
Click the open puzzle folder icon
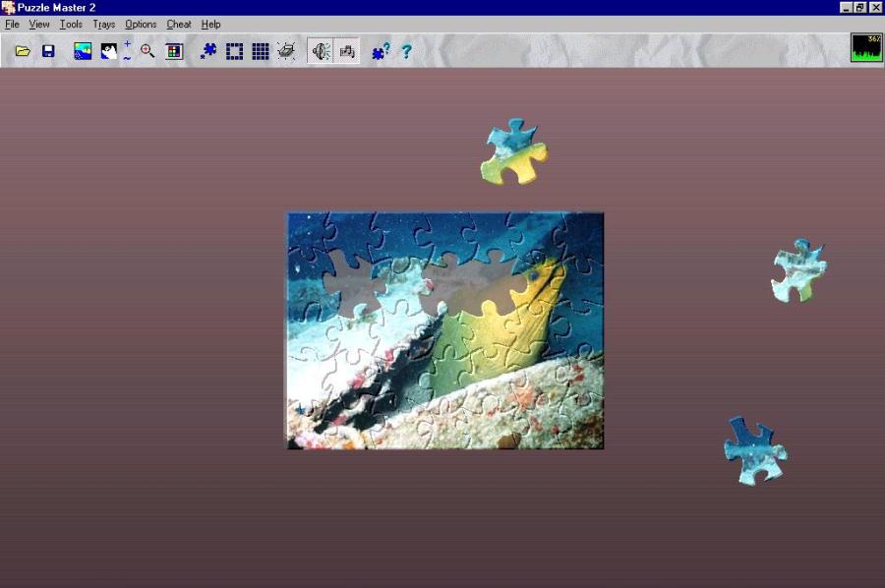pyautogui.click(x=23, y=51)
